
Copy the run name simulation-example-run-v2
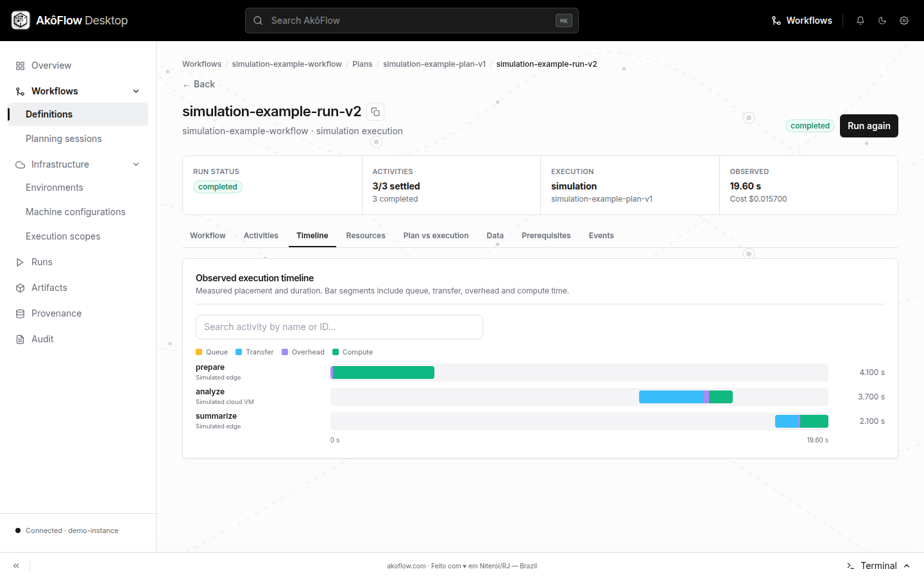[x=375, y=112]
